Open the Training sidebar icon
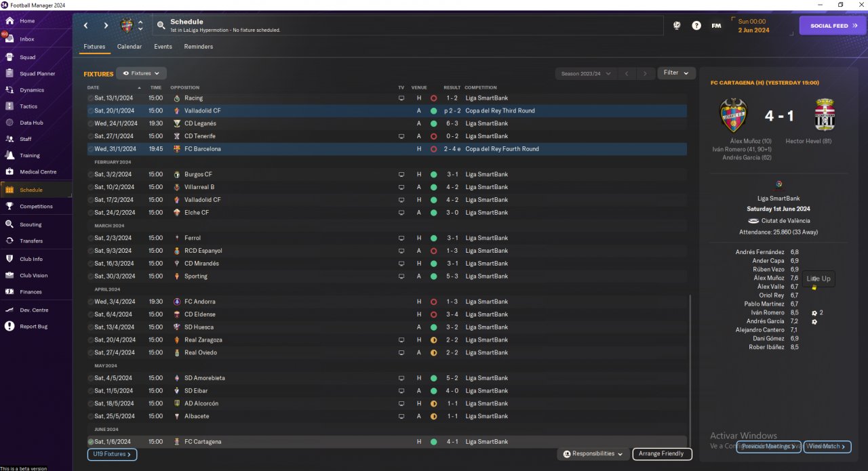 (9, 155)
